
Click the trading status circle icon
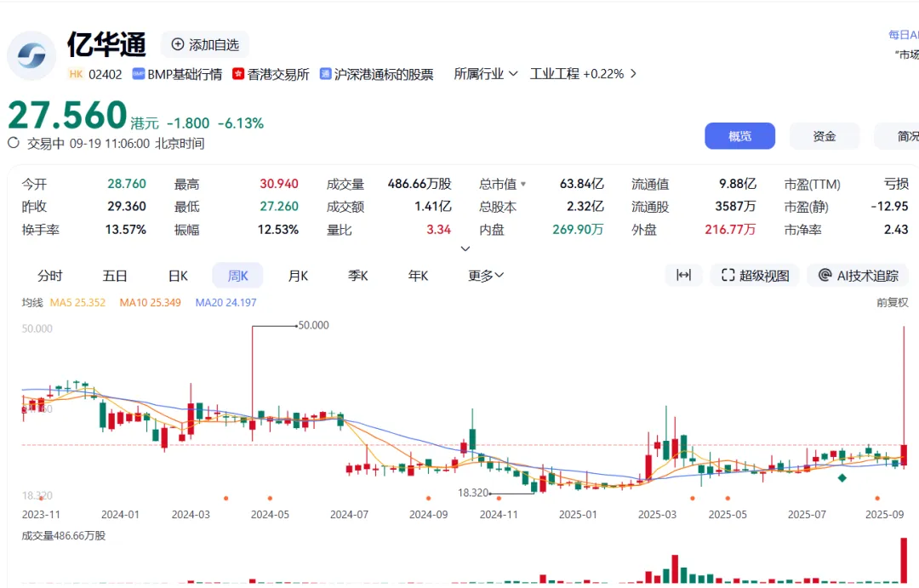[x=14, y=143]
